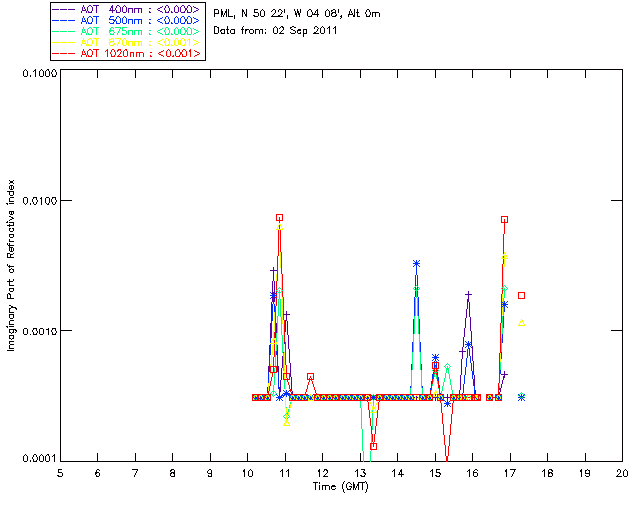Screen dimensions: 640x512
Task: Click the red square marker near 11.7 GMT
Action: 311,376
